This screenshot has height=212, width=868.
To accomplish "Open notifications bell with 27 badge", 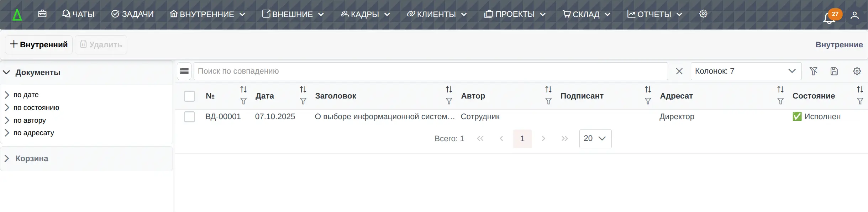I will [829, 17].
